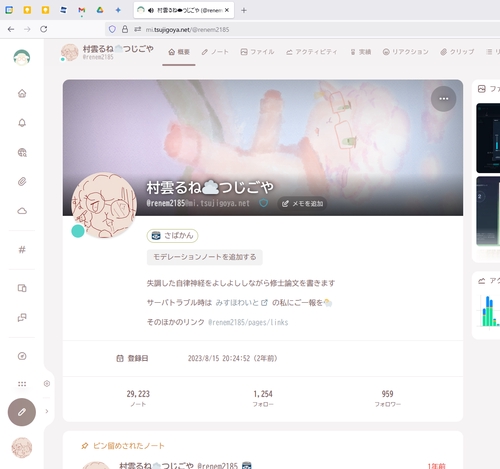Screen dimensions: 500x469
Task: Switch to アクティビティ tab
Action: pos(312,52)
